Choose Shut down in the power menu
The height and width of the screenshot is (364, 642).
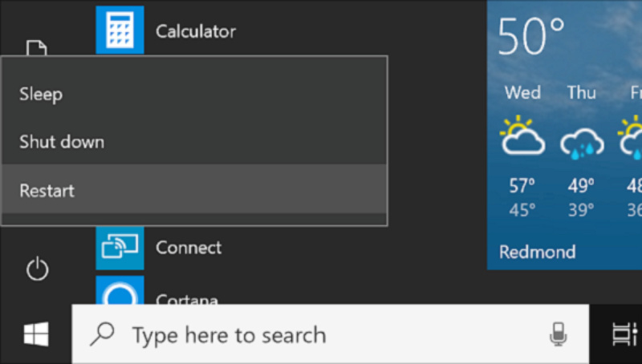62,142
